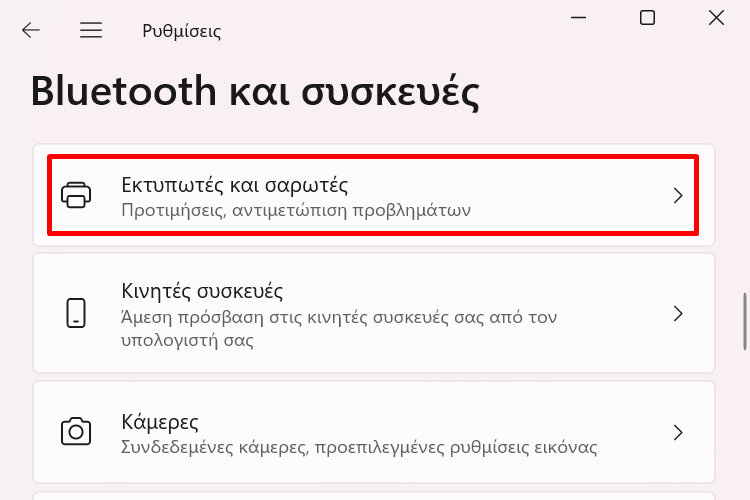
Task: Click Προτιμήσεις, αντιμετώπιση προβλημάτων subtitle
Action: coord(296,210)
